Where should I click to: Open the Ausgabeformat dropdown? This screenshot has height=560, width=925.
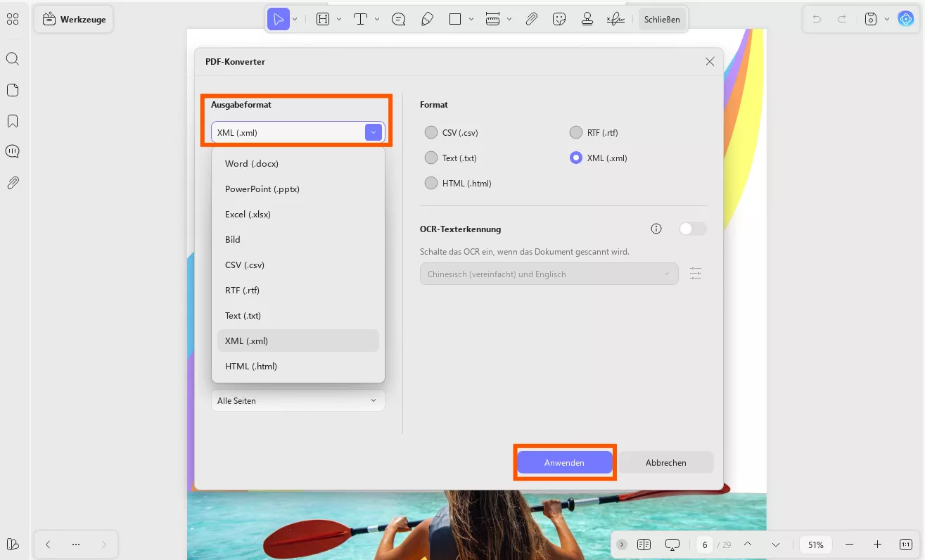pyautogui.click(x=373, y=132)
